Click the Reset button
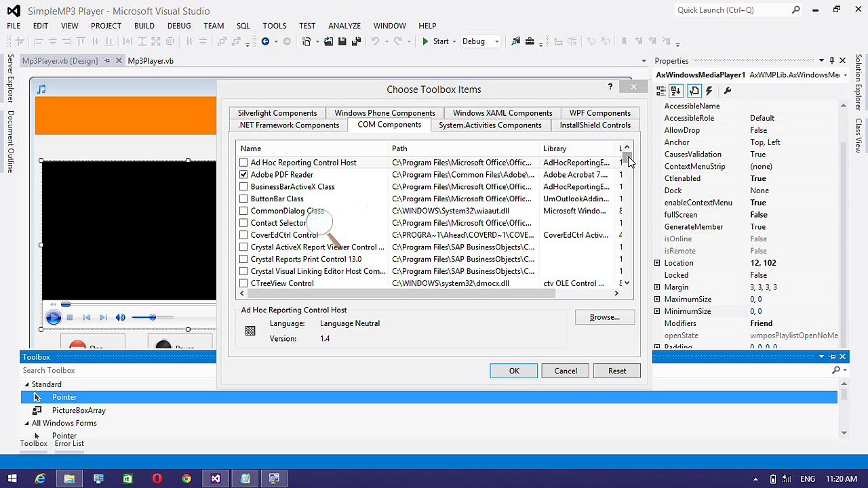This screenshot has width=868, height=488. (x=617, y=371)
